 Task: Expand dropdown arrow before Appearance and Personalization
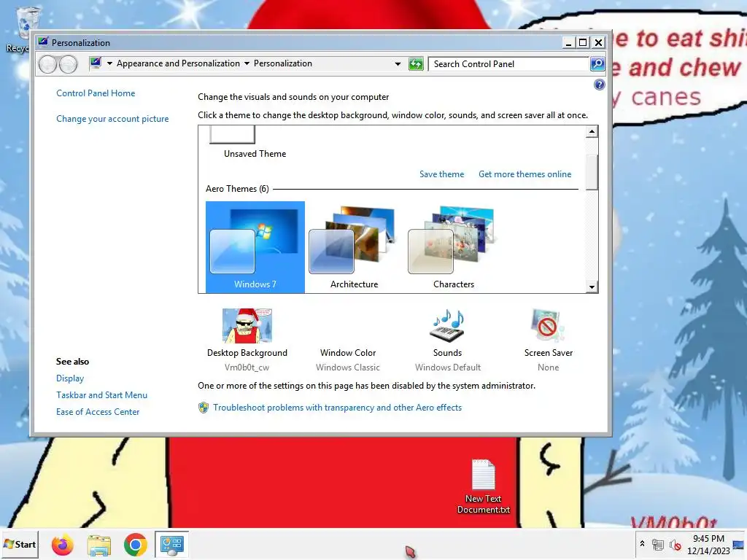[x=109, y=64]
